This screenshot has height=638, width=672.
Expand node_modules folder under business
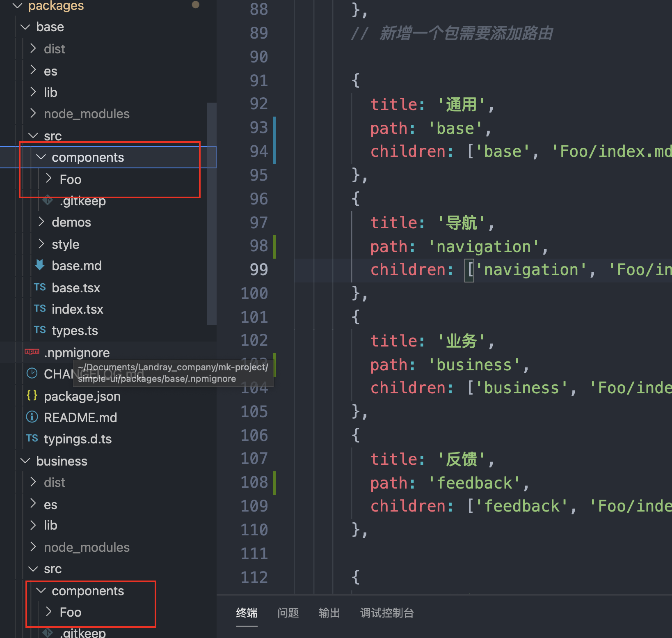click(x=33, y=547)
